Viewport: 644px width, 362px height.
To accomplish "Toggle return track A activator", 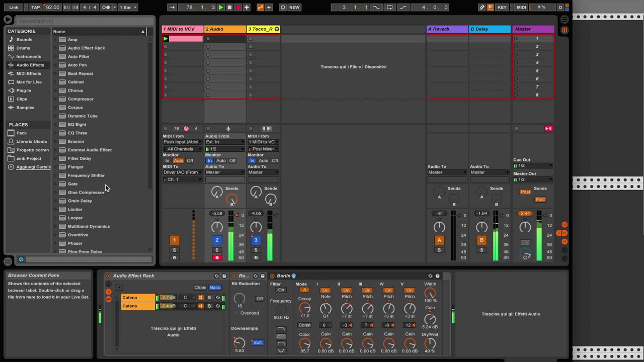I will (439, 240).
